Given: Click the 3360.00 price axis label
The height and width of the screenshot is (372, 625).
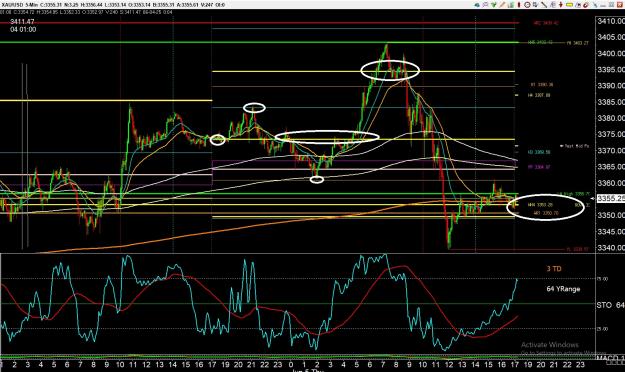Looking at the screenshot, I should pos(611,183).
